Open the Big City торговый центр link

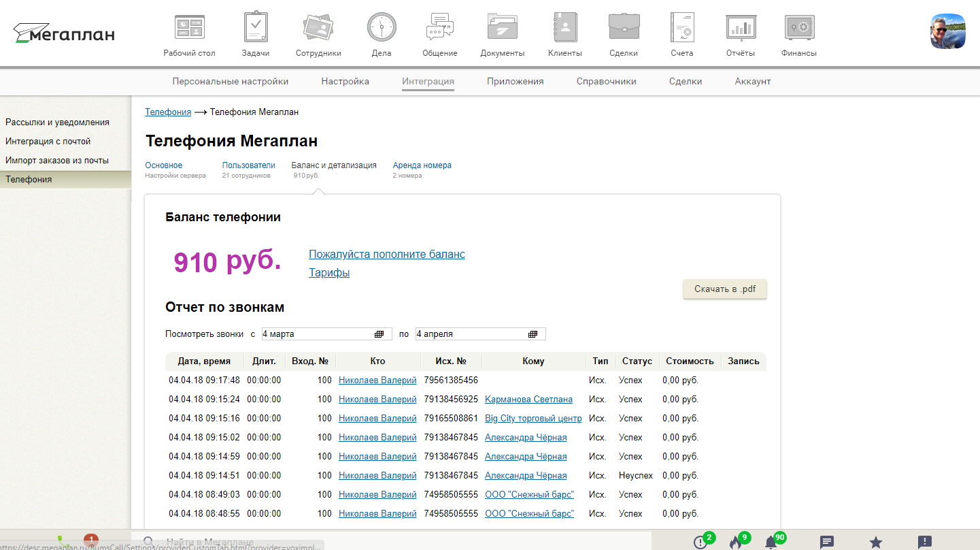point(533,419)
